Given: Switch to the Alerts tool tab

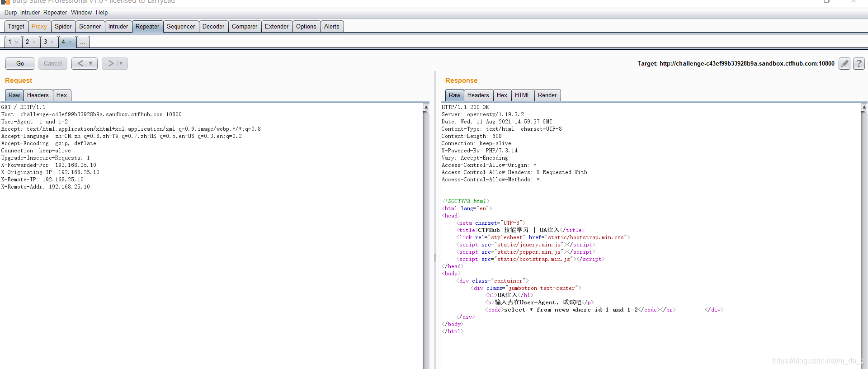Looking at the screenshot, I should [332, 27].
